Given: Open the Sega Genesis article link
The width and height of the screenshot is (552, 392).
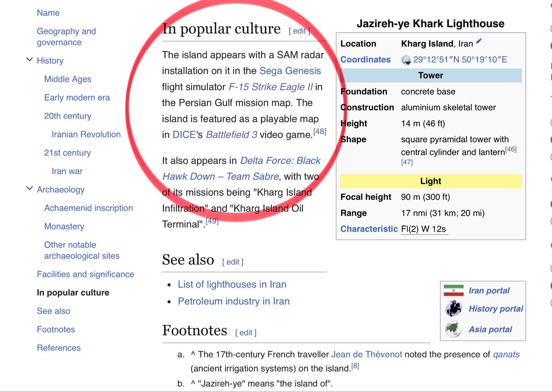Looking at the screenshot, I should [290, 71].
